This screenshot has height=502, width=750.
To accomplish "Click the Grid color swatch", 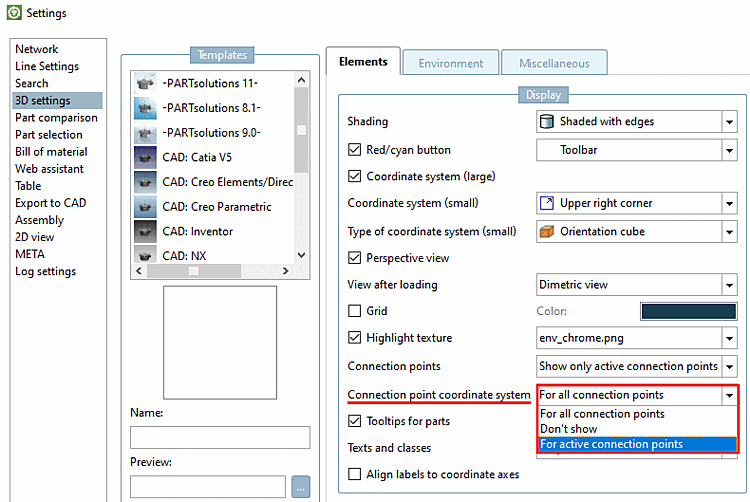I will (x=688, y=312).
